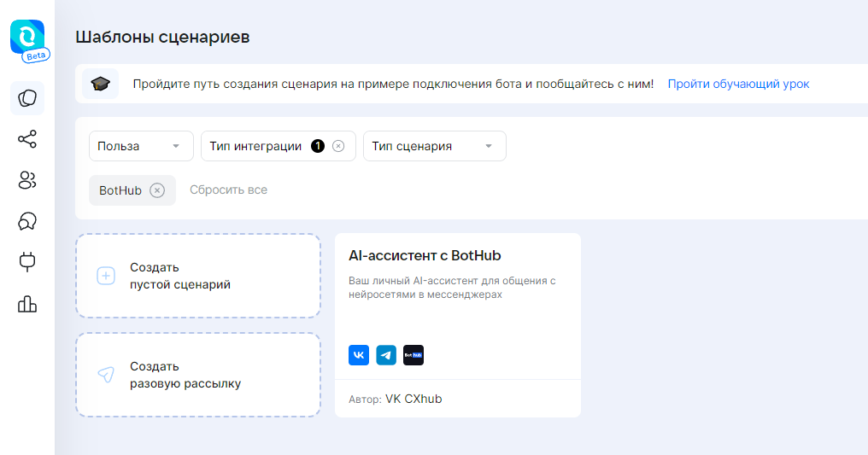The image size is (868, 455).
Task: Click the Тип интеграции count badge 1
Action: coord(318,146)
